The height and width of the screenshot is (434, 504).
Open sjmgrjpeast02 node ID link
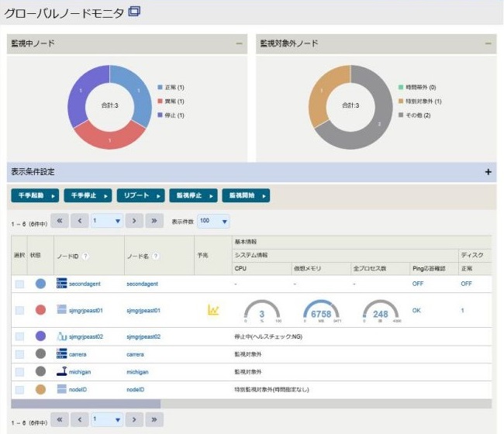[86, 336]
